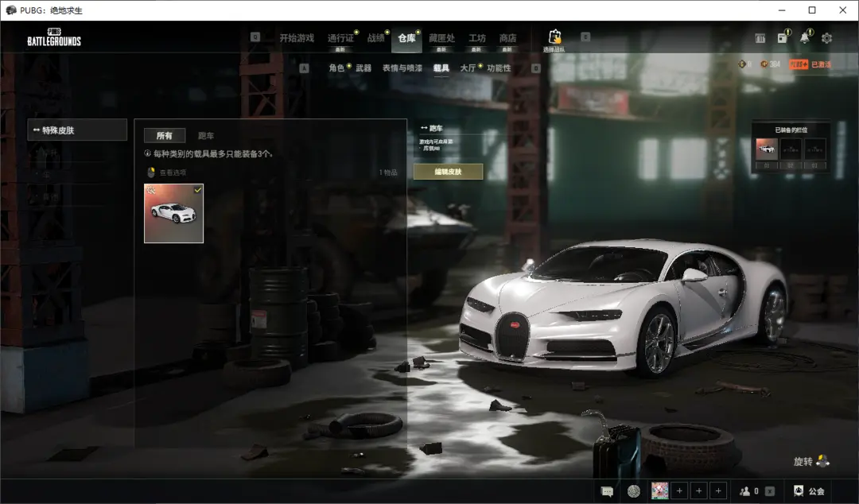Add a teammate in the second plus slot
Screen dimensions: 859x504
click(698, 490)
